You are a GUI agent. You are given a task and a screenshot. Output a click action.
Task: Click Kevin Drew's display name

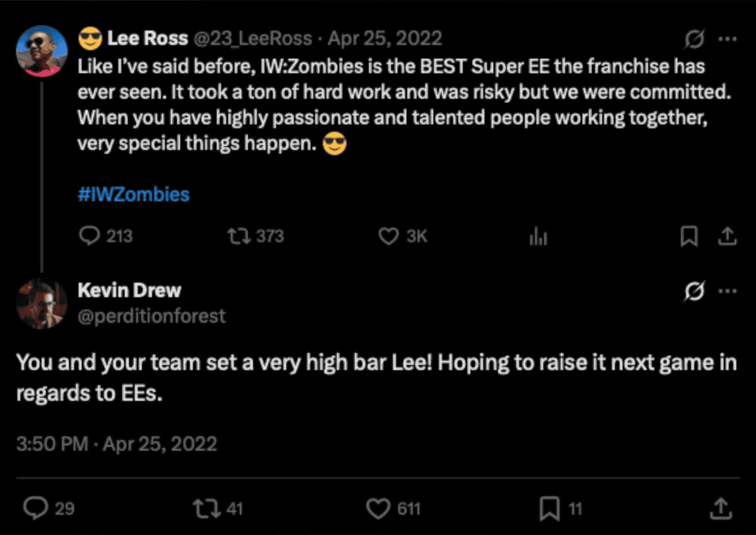pyautogui.click(x=129, y=290)
